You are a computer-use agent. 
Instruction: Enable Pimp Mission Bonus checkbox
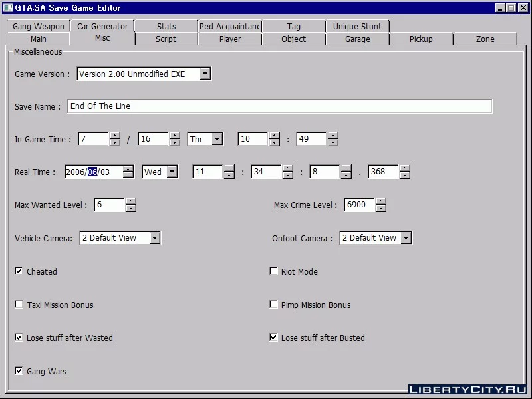pos(273,305)
